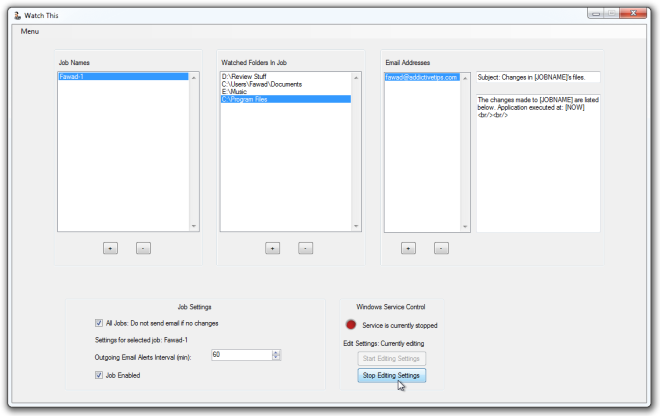Toggle the Job Enabled checkbox
Image resolution: width=660 pixels, height=416 pixels.
point(99,375)
